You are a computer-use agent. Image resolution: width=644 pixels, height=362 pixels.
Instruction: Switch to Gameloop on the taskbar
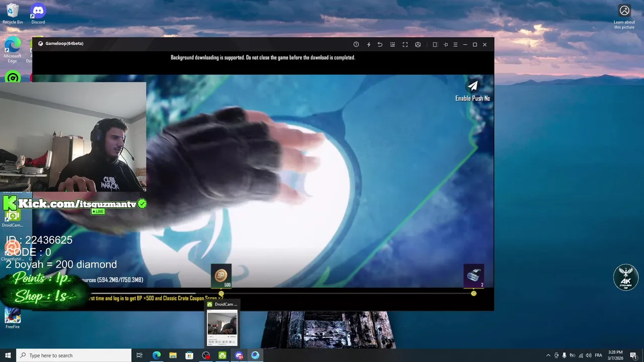pos(255,355)
